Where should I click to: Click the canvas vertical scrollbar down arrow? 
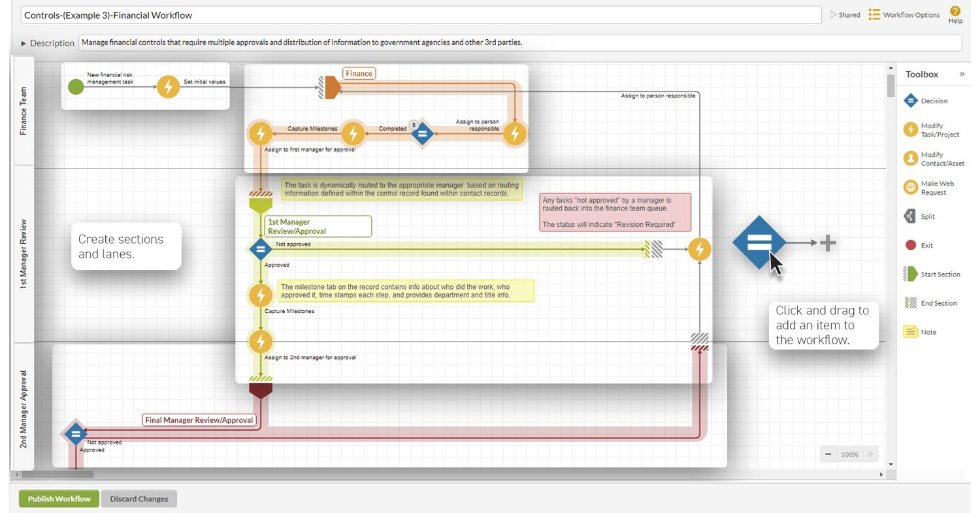(891, 464)
